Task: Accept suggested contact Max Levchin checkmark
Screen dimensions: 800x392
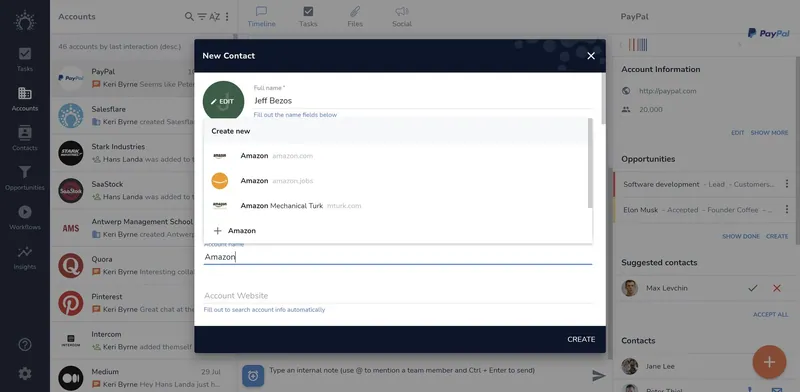Action: 753,288
